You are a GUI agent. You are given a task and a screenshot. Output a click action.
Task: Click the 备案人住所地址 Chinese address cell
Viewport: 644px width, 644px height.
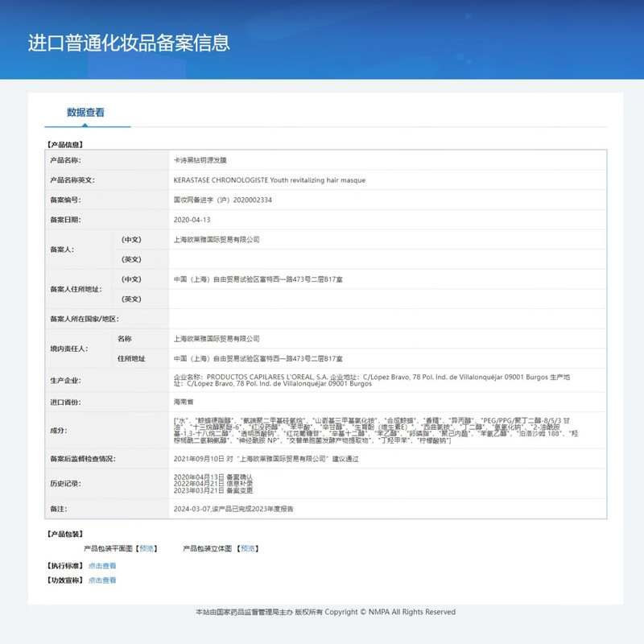pyautogui.click(x=258, y=279)
